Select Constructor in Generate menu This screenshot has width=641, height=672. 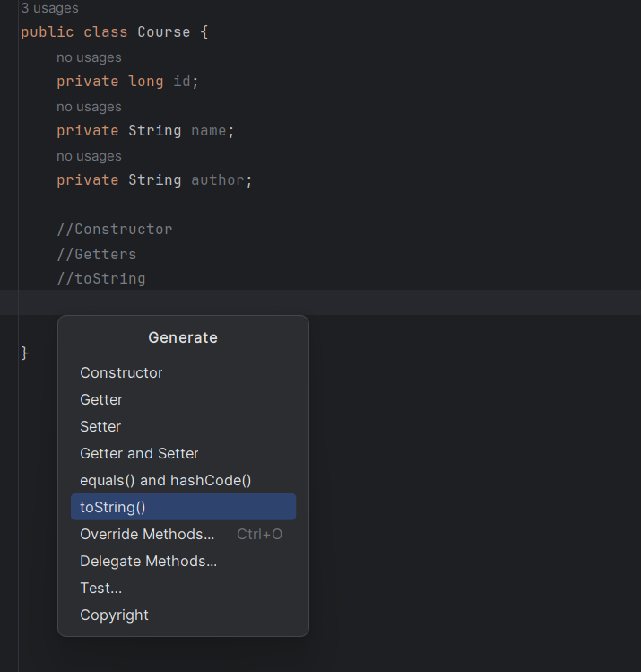[x=183, y=373]
